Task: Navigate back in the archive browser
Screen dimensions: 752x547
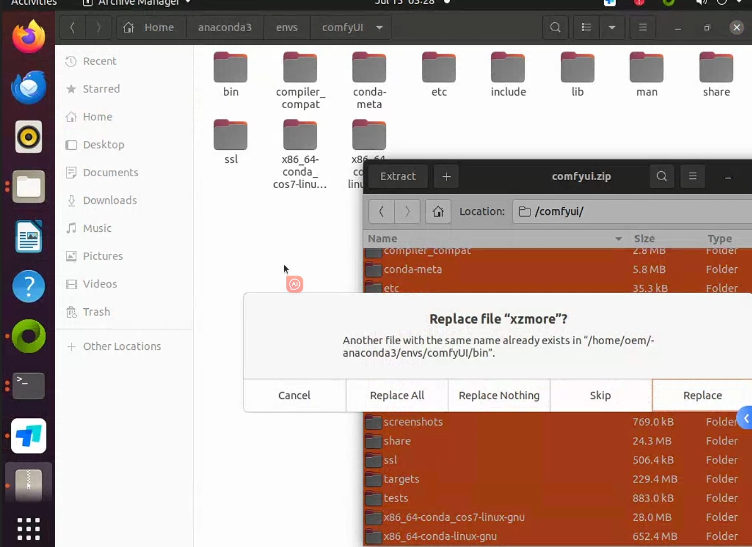Action: click(x=381, y=211)
